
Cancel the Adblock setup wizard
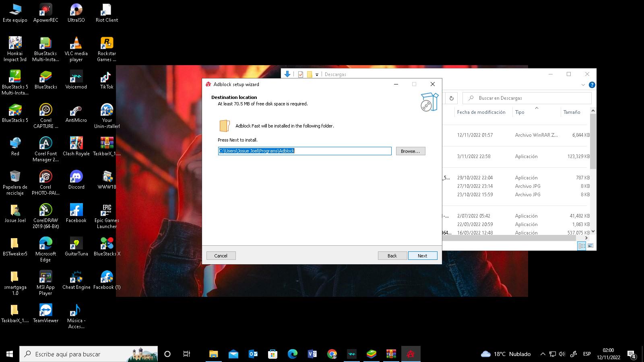click(221, 256)
